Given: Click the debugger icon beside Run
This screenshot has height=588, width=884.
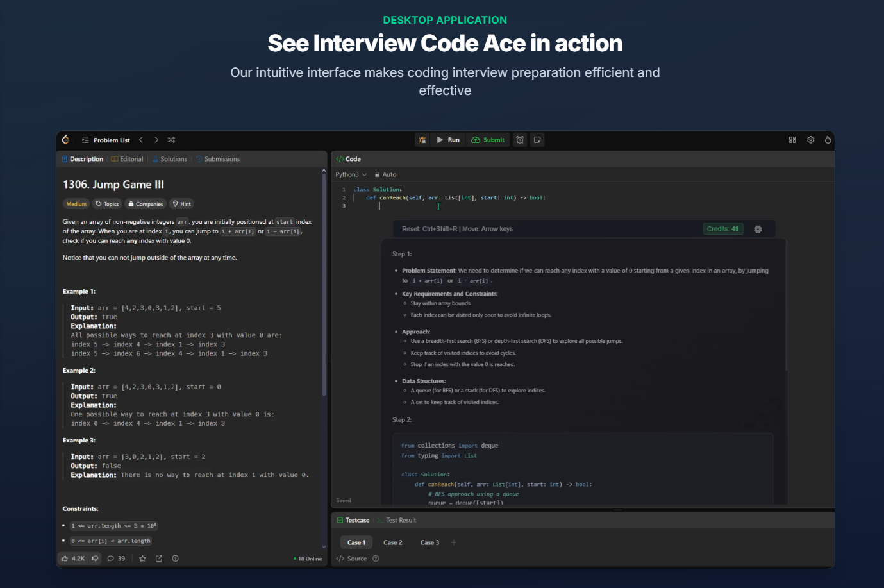Looking at the screenshot, I should click(x=422, y=140).
